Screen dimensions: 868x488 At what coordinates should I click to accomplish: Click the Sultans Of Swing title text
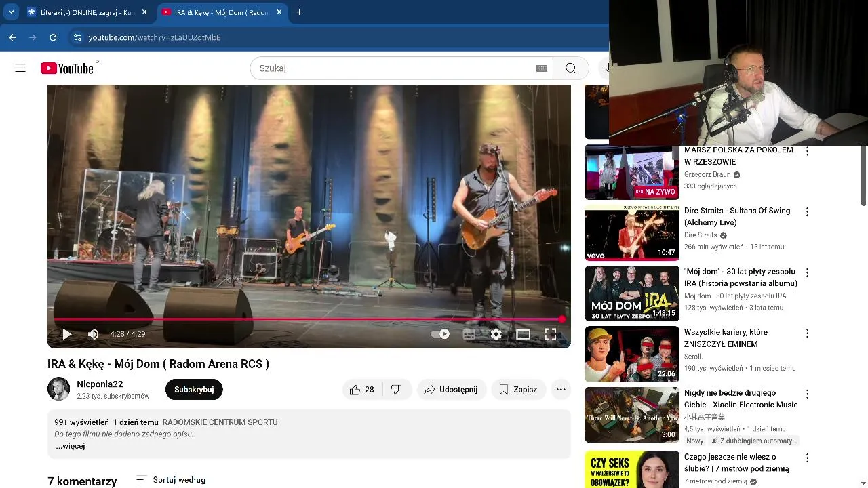tap(737, 217)
